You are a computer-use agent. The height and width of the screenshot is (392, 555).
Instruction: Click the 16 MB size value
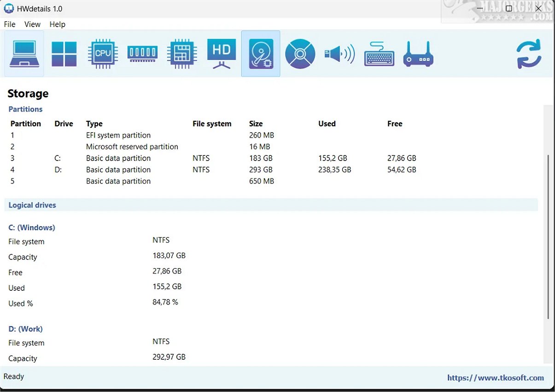point(259,147)
